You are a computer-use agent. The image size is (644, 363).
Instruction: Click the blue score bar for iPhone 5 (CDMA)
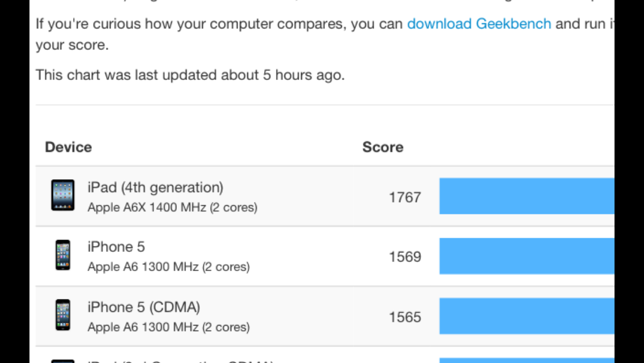527,316
